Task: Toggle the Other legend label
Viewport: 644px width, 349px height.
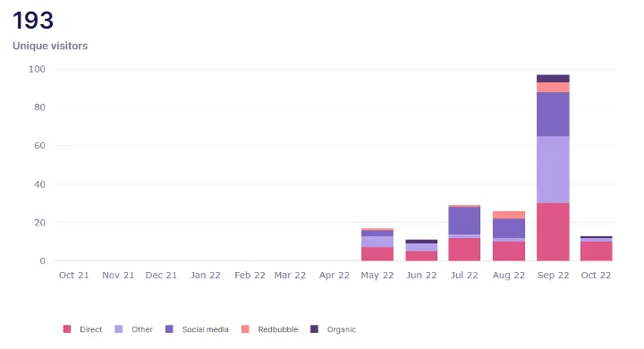Action: [x=142, y=329]
